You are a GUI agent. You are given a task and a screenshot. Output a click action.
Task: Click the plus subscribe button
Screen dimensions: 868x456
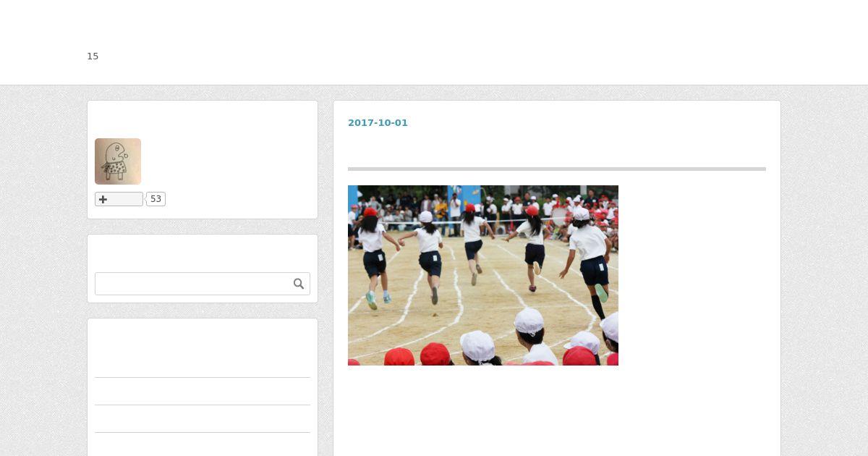(x=119, y=199)
